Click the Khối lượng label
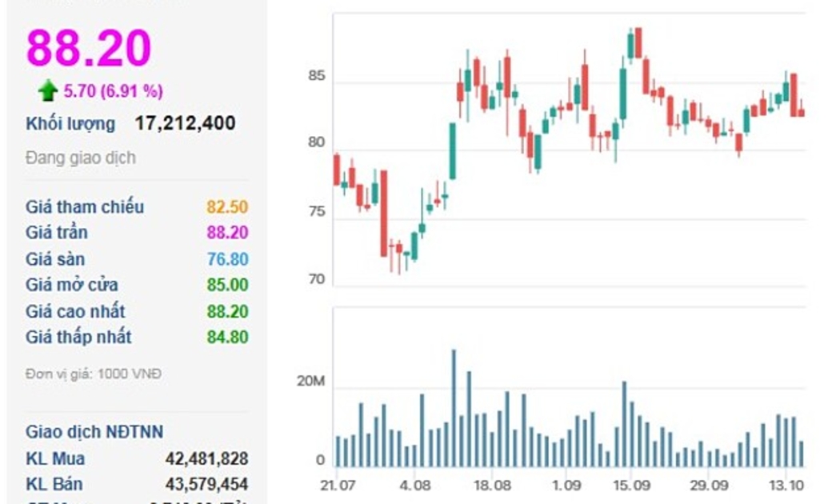This screenshot has width=840, height=504. (70, 124)
